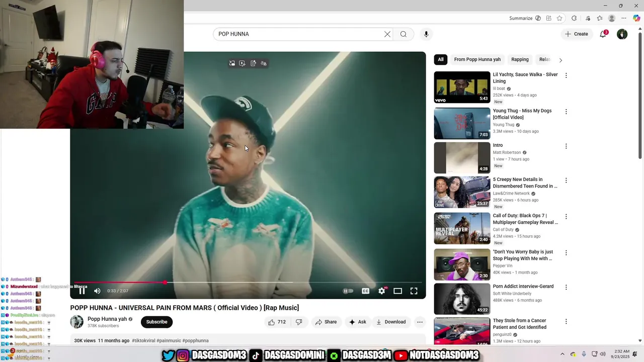Open the Create button menu
The width and height of the screenshot is (644, 362).
576,34
